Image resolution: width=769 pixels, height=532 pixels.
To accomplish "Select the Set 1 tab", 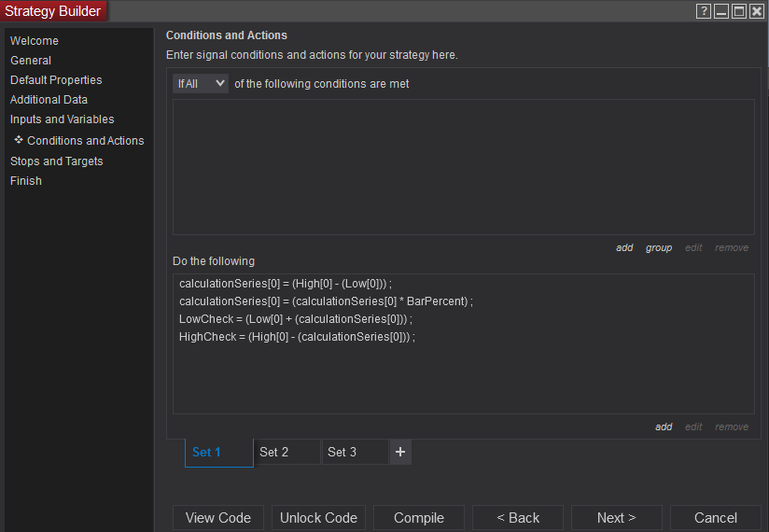I will pyautogui.click(x=219, y=452).
